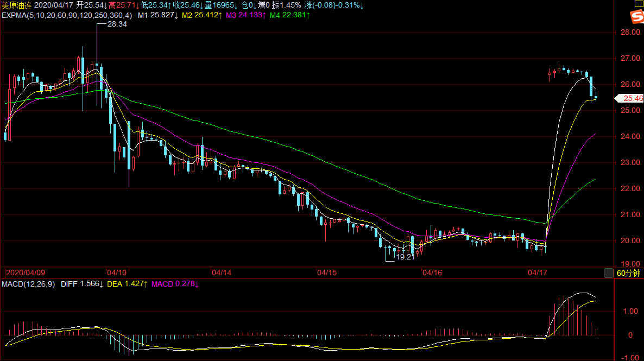Click the low price 低25.34
The height and width of the screenshot is (361, 644).
156,5
